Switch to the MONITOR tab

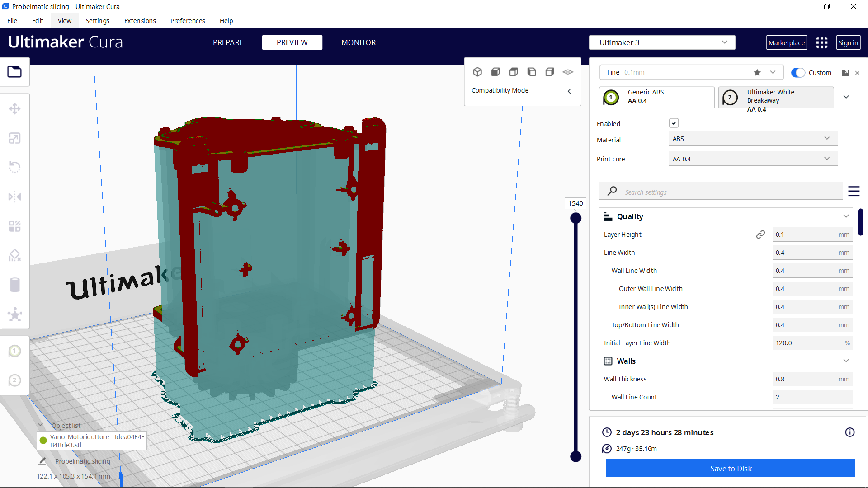[359, 42]
